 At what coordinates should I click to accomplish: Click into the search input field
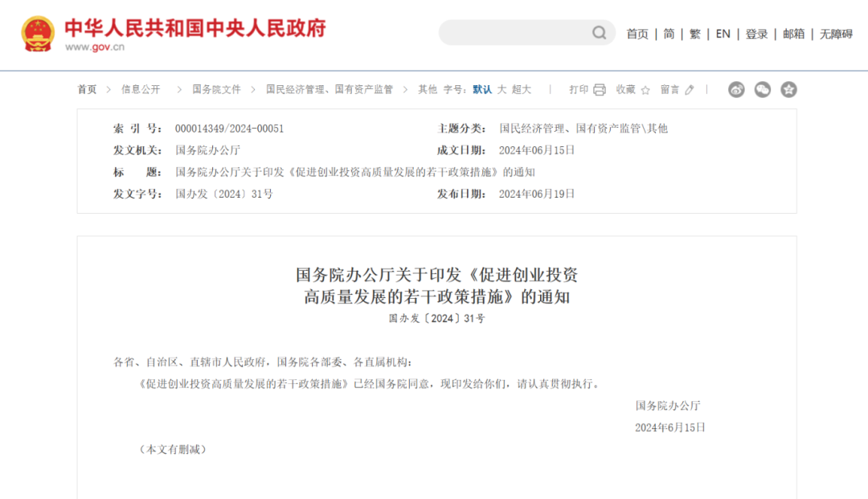(514, 33)
